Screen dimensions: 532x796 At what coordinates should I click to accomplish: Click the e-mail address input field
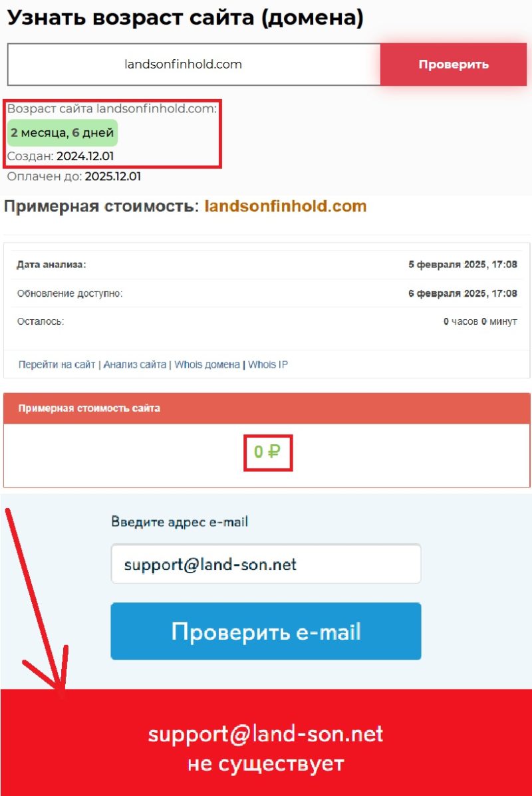tap(266, 564)
